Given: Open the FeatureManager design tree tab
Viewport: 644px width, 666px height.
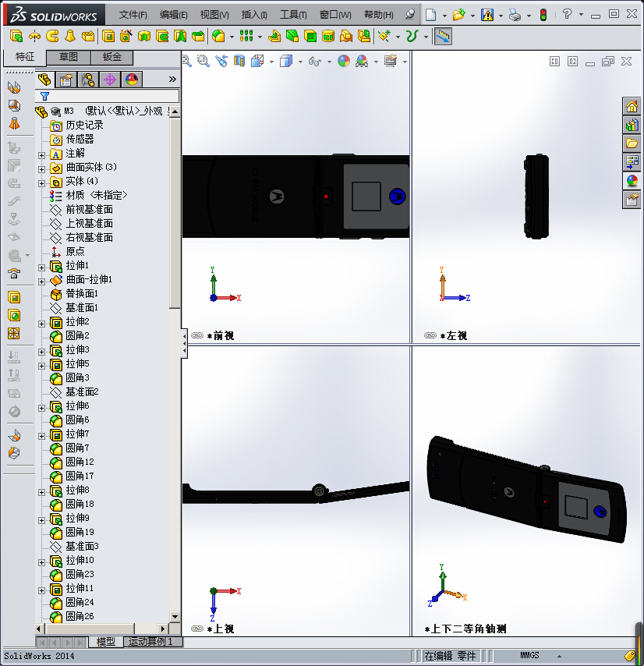Looking at the screenshot, I should click(44, 80).
